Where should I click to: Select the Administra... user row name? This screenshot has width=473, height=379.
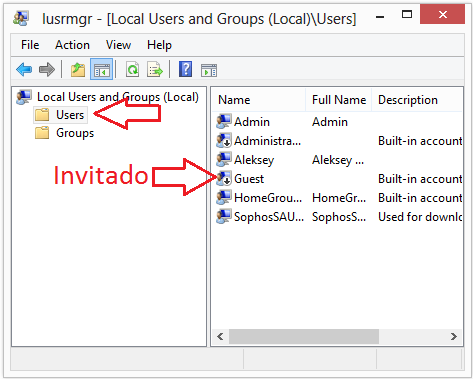pos(267,141)
